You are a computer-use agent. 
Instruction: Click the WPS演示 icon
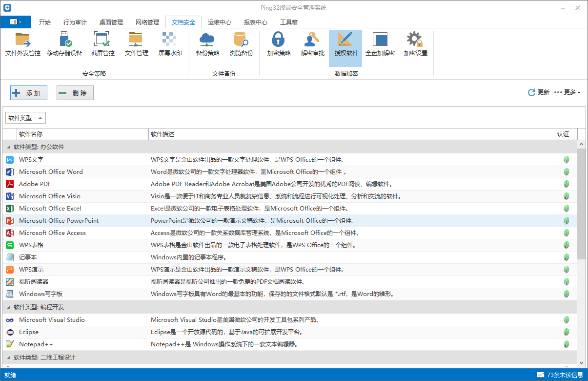(9, 270)
